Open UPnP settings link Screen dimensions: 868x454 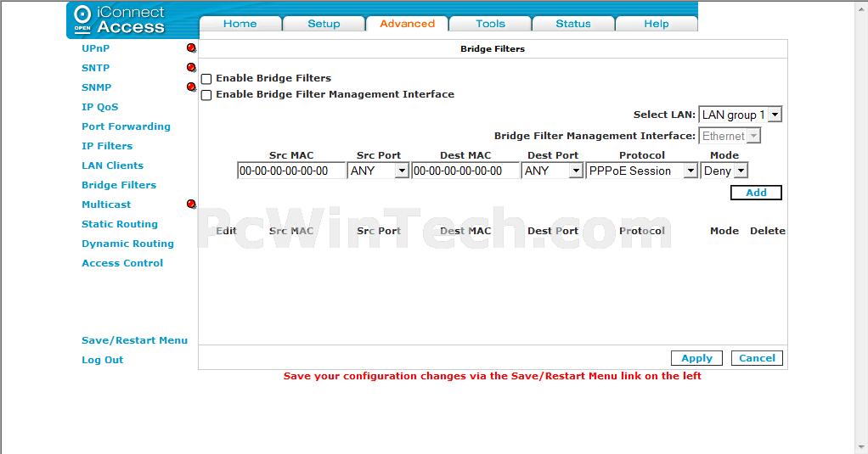(x=96, y=48)
